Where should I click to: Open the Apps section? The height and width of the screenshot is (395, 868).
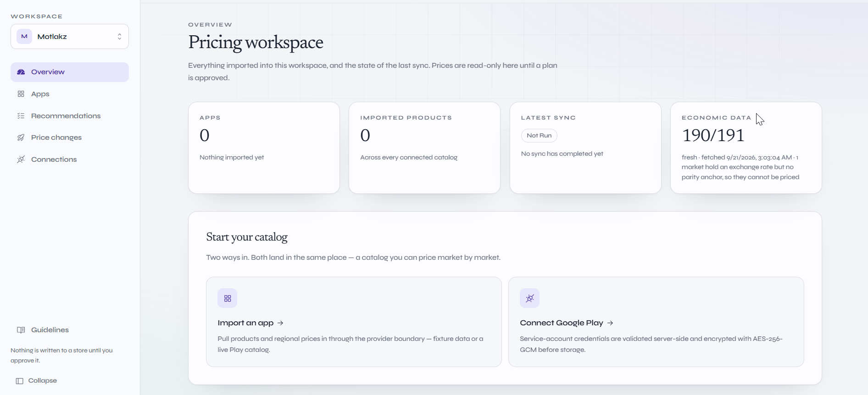[70, 94]
